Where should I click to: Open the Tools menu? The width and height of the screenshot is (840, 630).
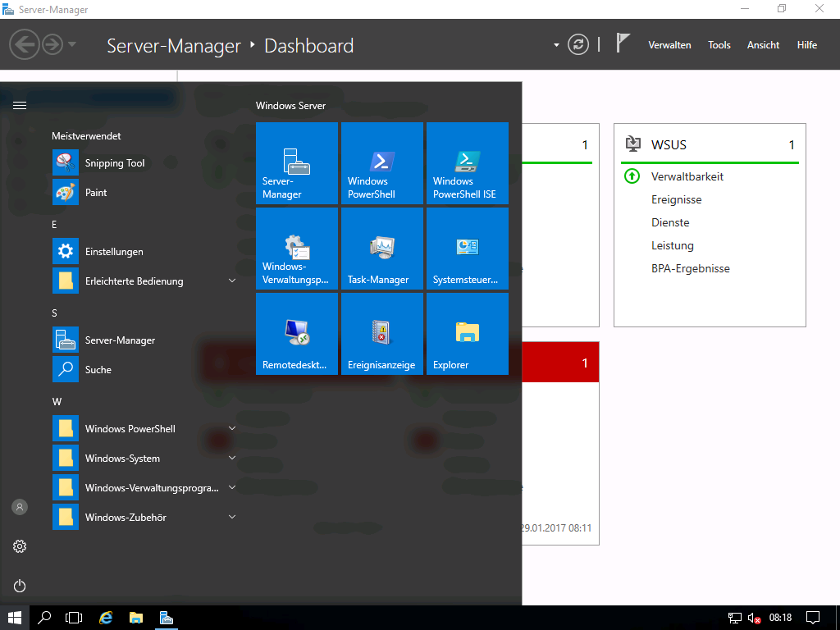tap(719, 45)
